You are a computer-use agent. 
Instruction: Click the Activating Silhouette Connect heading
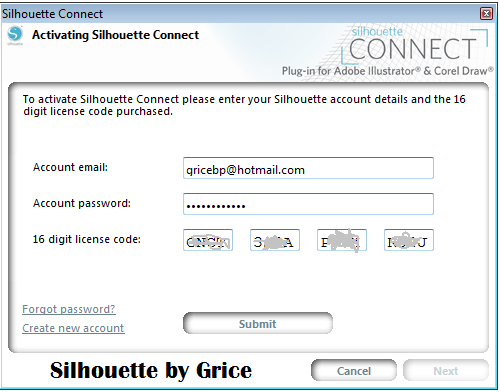[115, 35]
